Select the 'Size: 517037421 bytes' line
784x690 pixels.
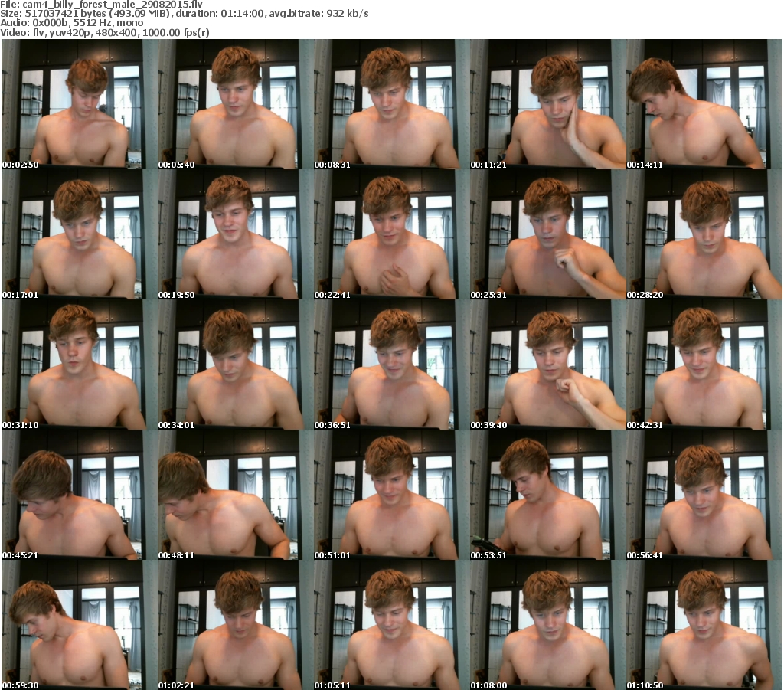point(185,14)
